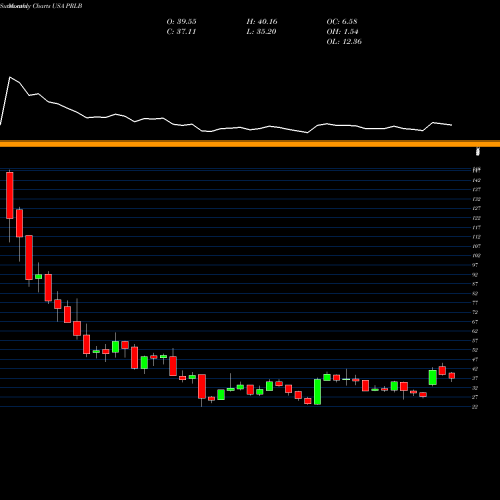The height and width of the screenshot is (500, 500).
Task: Click the 92 price axis label
Action: [x=475, y=275]
